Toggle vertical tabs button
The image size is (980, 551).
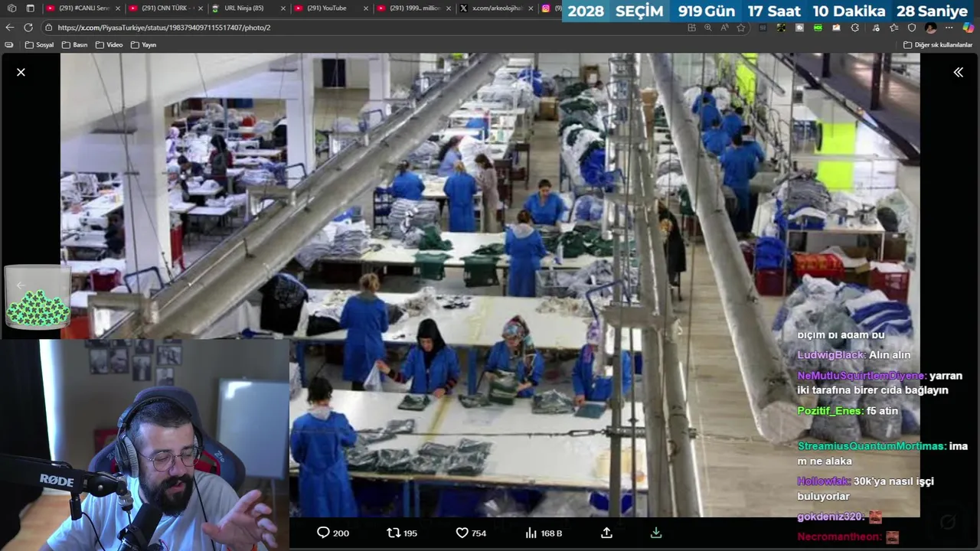[30, 8]
